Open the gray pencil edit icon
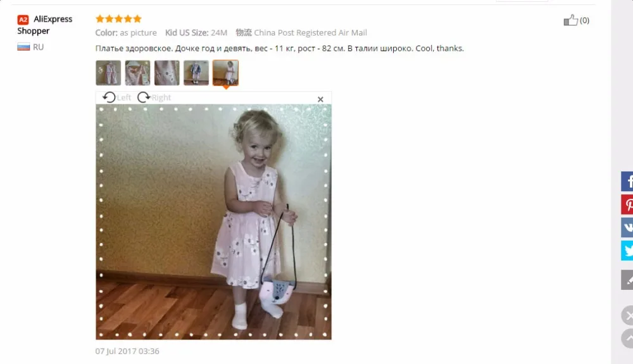Viewport: 633px width, 364px height. pyautogui.click(x=627, y=280)
